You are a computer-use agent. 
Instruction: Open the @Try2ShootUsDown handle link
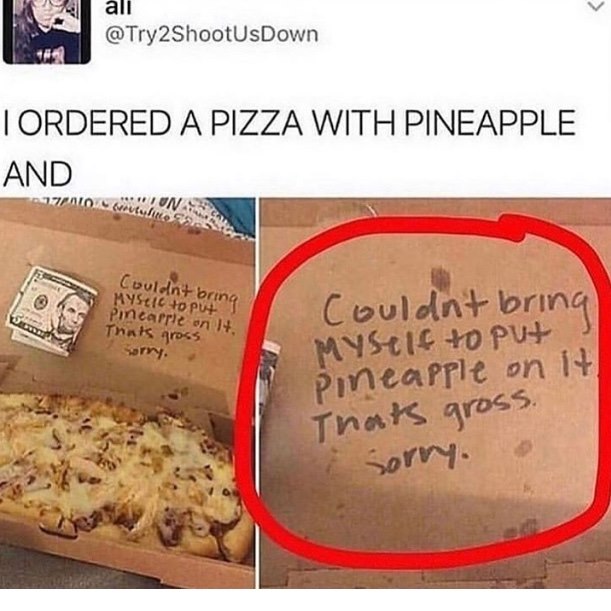click(212, 35)
